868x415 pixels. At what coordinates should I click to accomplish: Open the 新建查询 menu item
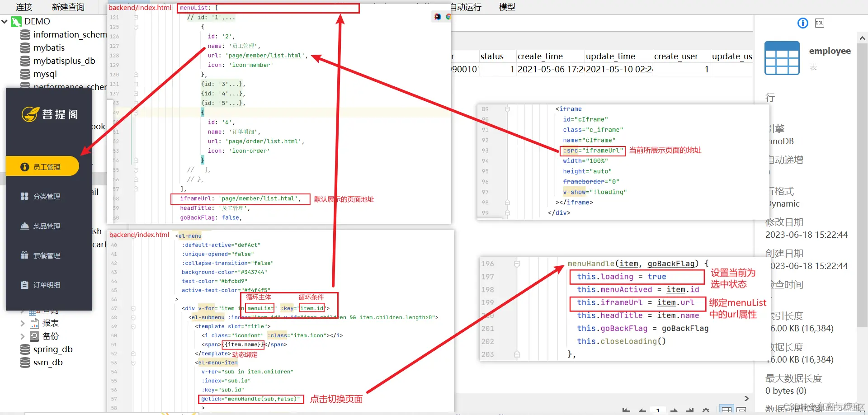coord(68,7)
